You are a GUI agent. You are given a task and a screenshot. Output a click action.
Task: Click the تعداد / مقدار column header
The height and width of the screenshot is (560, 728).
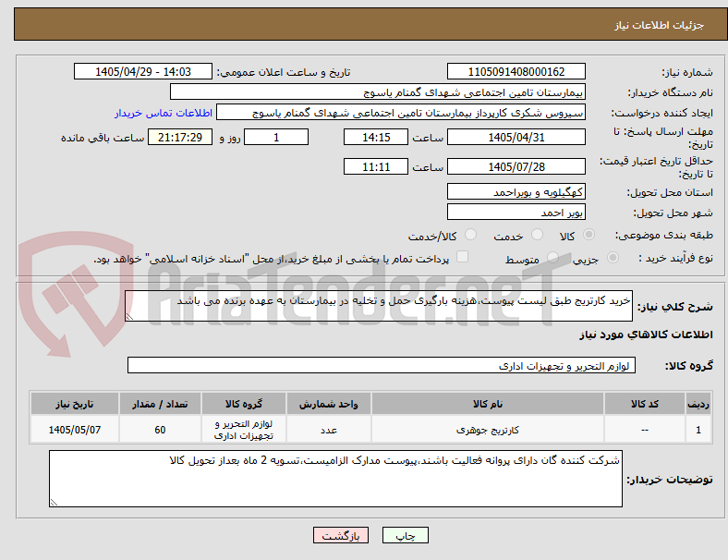(160, 404)
